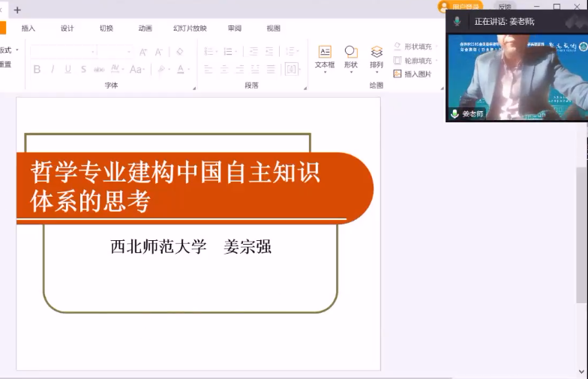Click the 用户登录 login button

(460, 7)
